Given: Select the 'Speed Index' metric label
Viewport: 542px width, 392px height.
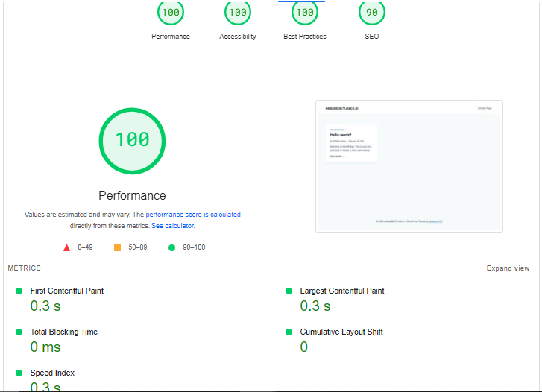Looking at the screenshot, I should coord(52,373).
